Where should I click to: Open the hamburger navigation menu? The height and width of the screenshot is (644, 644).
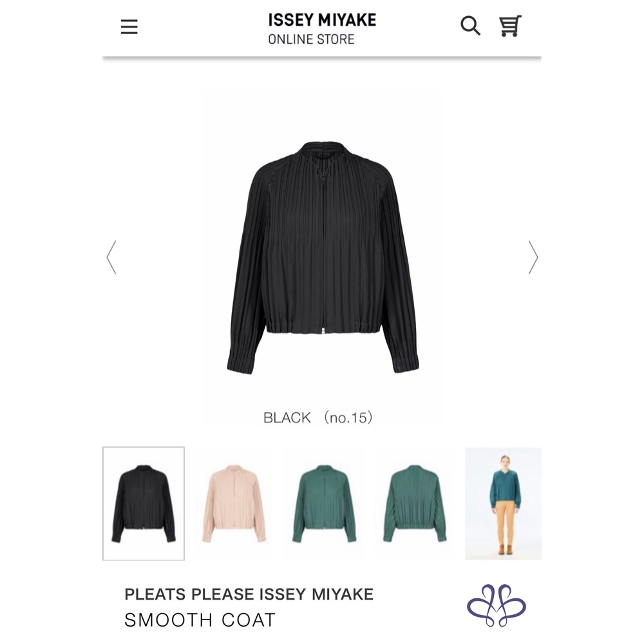coord(129,27)
